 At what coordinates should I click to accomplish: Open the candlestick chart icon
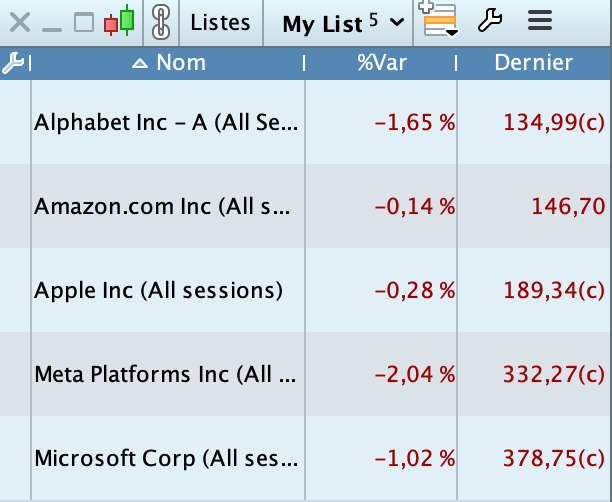pos(120,22)
